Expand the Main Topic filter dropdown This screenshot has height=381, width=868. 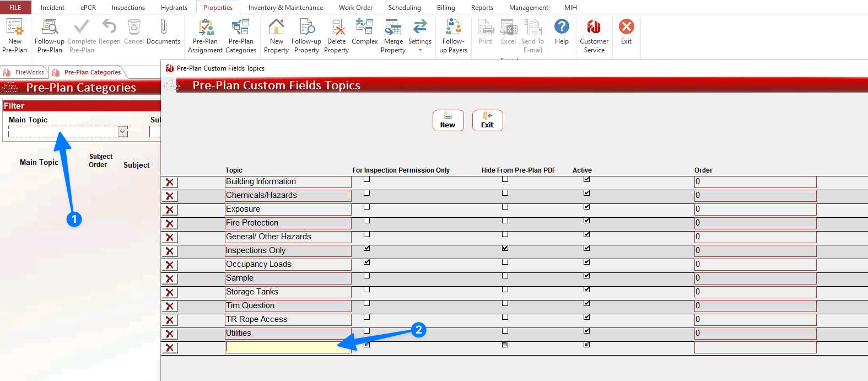pyautogui.click(x=123, y=131)
